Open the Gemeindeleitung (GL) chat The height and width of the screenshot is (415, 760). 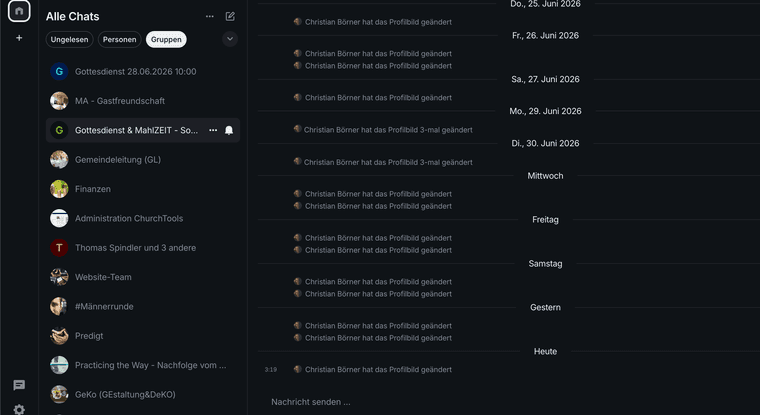[143, 160]
